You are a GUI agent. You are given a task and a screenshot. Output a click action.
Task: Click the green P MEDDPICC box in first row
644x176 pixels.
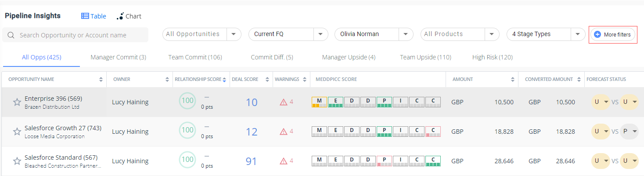384,102
